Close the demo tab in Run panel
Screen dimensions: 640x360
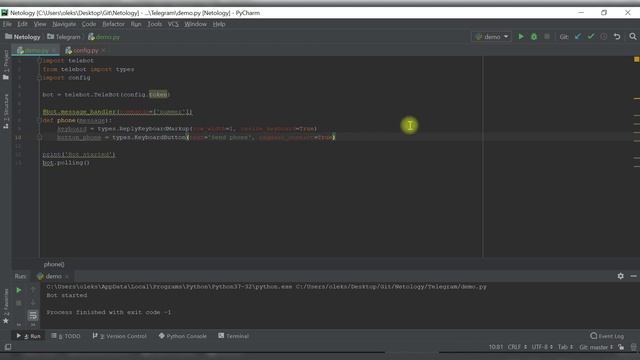[x=67, y=277]
